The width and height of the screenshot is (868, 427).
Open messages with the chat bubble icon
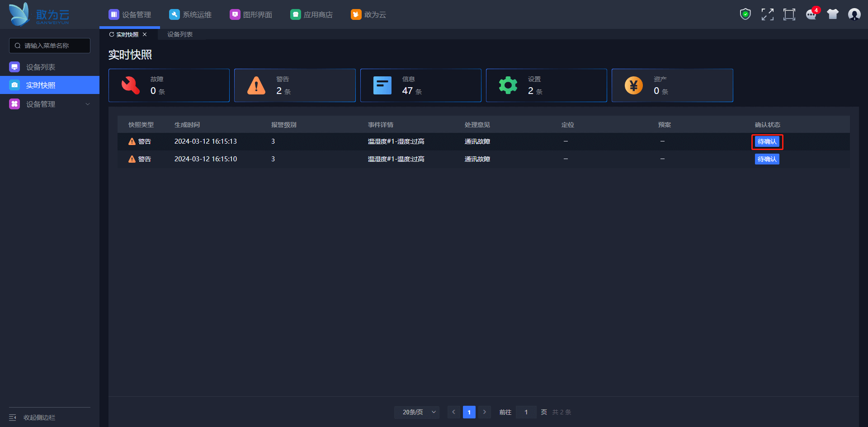click(x=811, y=14)
